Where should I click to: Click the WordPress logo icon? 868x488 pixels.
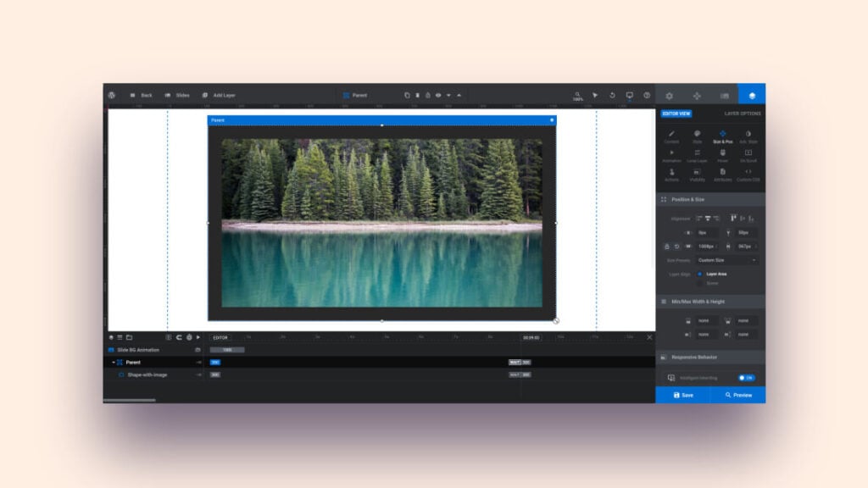[112, 95]
